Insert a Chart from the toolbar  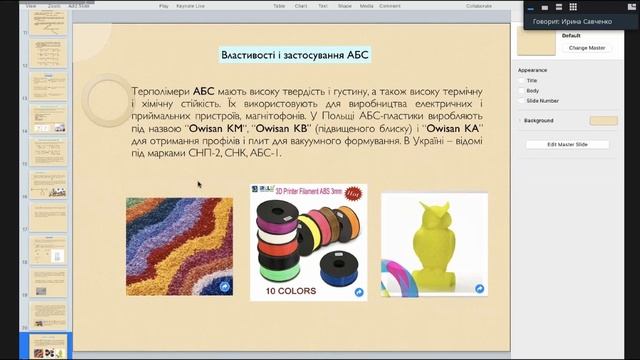click(301, 6)
